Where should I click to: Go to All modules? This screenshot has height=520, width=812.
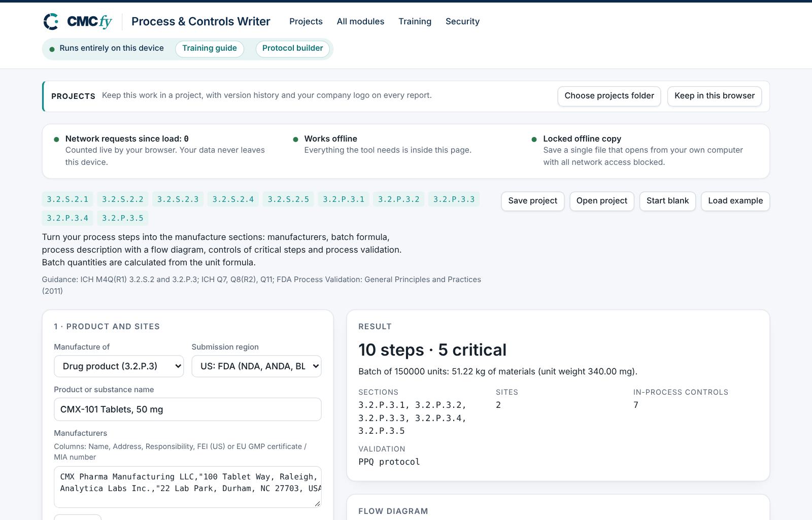pos(360,21)
